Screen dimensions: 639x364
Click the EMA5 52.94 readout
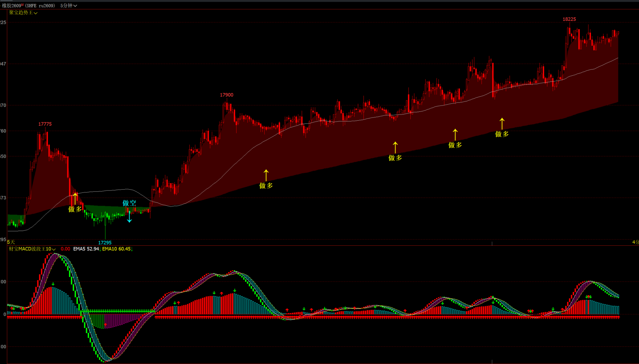(x=86, y=249)
